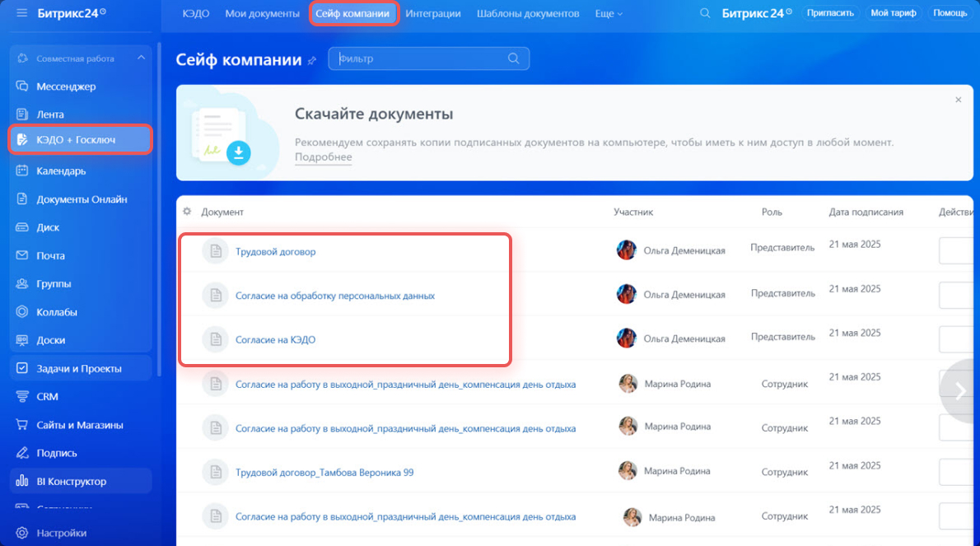Screen dimensions: 980x546
Task: Open the Интеграции tab
Action: point(433,14)
